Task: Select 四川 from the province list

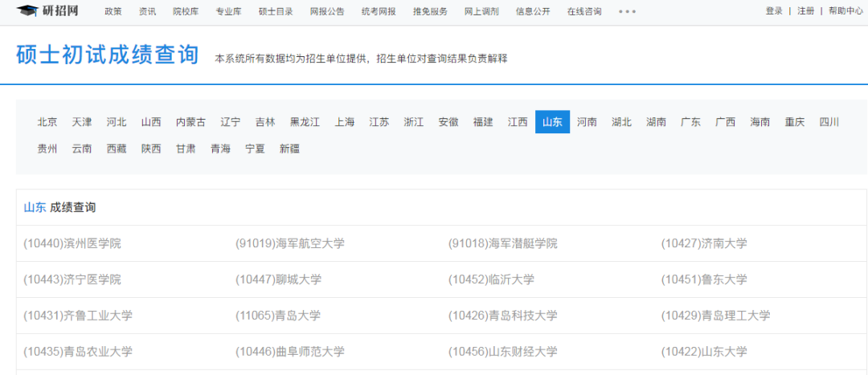Action: click(x=829, y=122)
